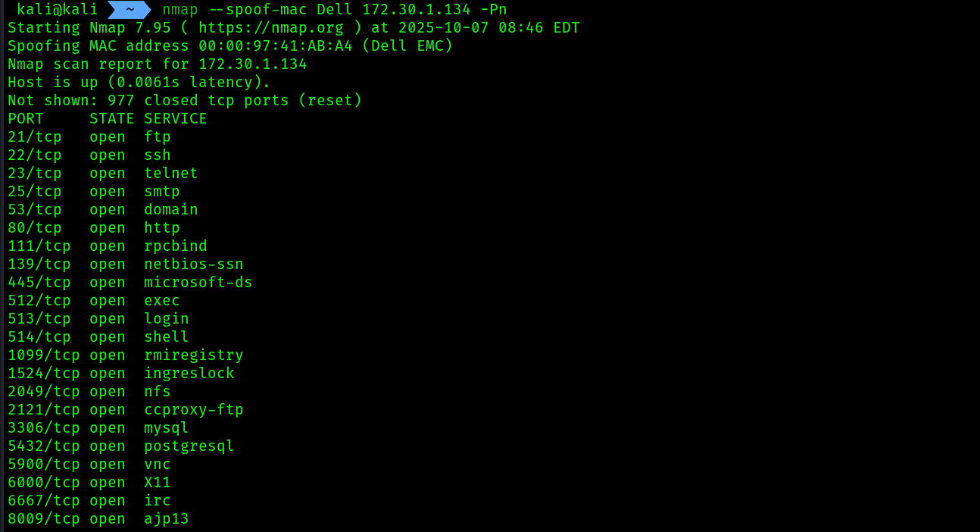Click the postgresql service name
Image resolution: width=980 pixels, height=532 pixels.
(189, 446)
